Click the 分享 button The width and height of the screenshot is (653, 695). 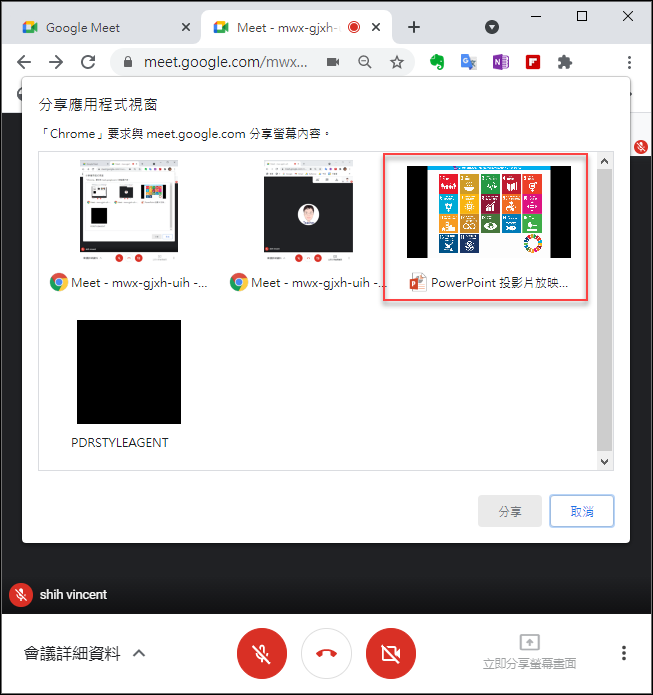510,511
